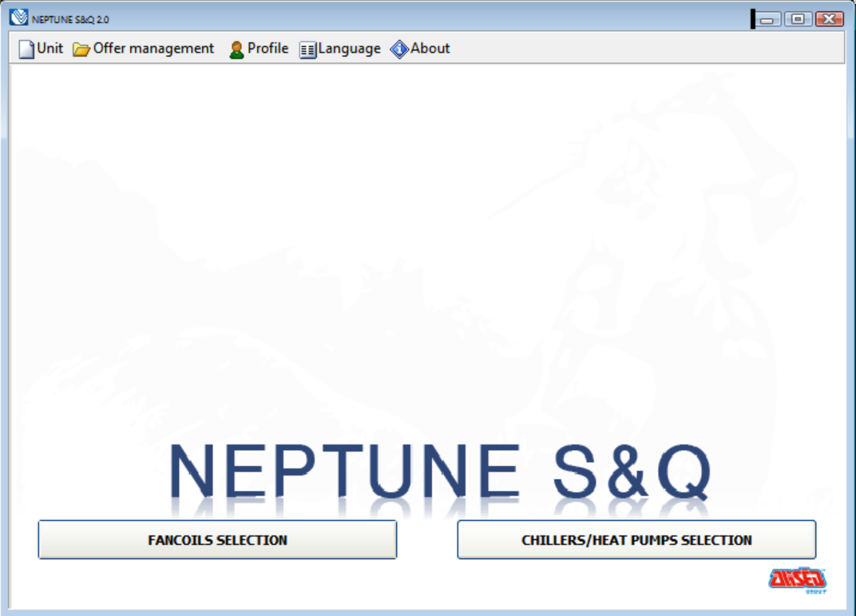
Task: Click the blue info diamond icon beside About
Action: [399, 49]
